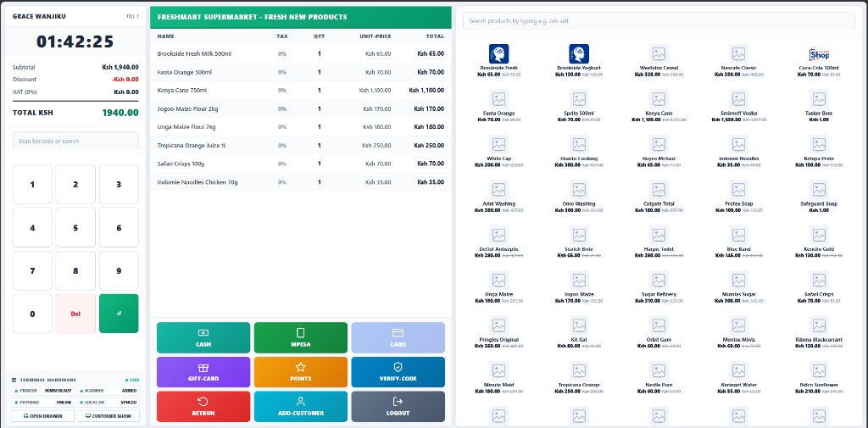This screenshot has height=428, width=868.
Task: Choose MPESA payment method
Action: 301,338
